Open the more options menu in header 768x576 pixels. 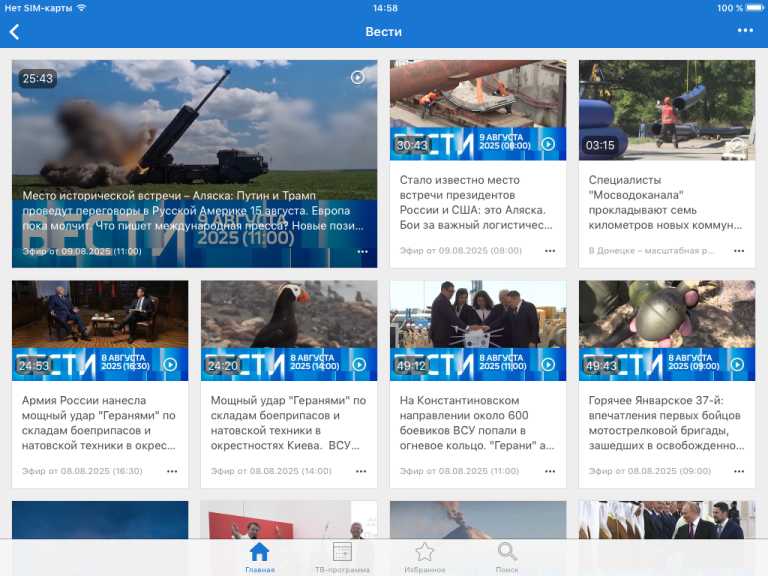tap(745, 30)
